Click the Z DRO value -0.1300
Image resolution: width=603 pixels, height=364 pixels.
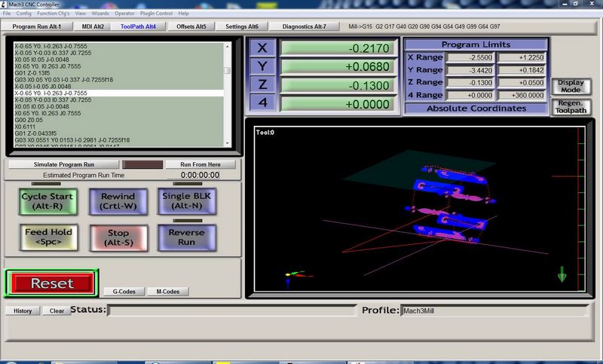338,85
